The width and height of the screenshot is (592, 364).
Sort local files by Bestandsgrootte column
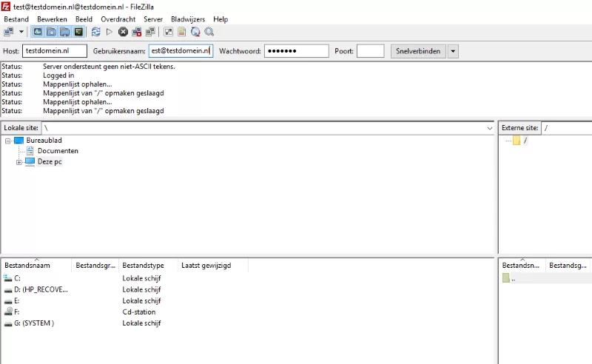(x=95, y=266)
